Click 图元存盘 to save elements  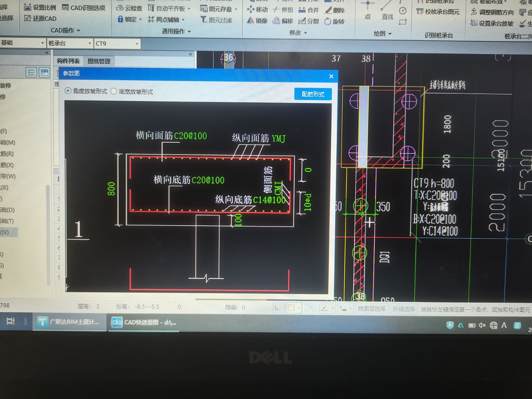[216, 9]
